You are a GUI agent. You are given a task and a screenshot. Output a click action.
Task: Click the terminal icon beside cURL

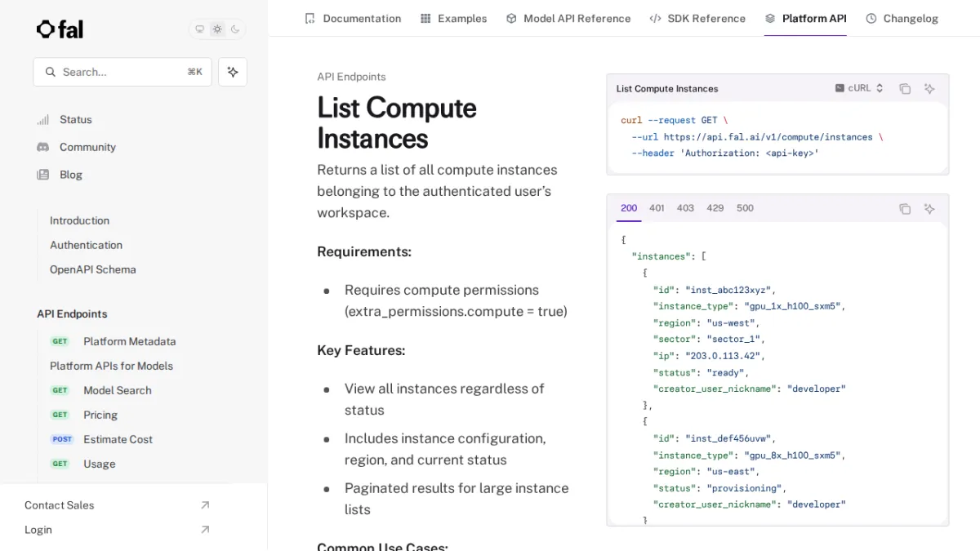click(840, 88)
